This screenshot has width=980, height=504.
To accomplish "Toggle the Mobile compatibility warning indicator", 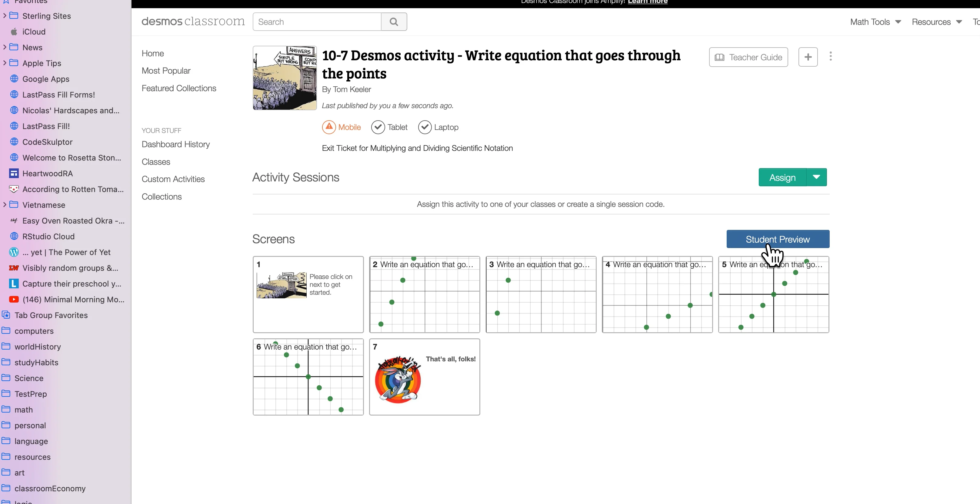I will tap(329, 127).
